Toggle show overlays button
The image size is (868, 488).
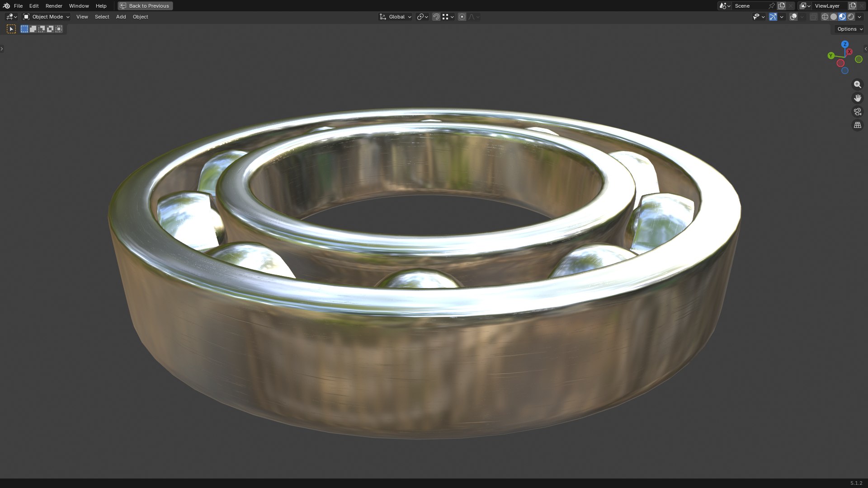[793, 17]
